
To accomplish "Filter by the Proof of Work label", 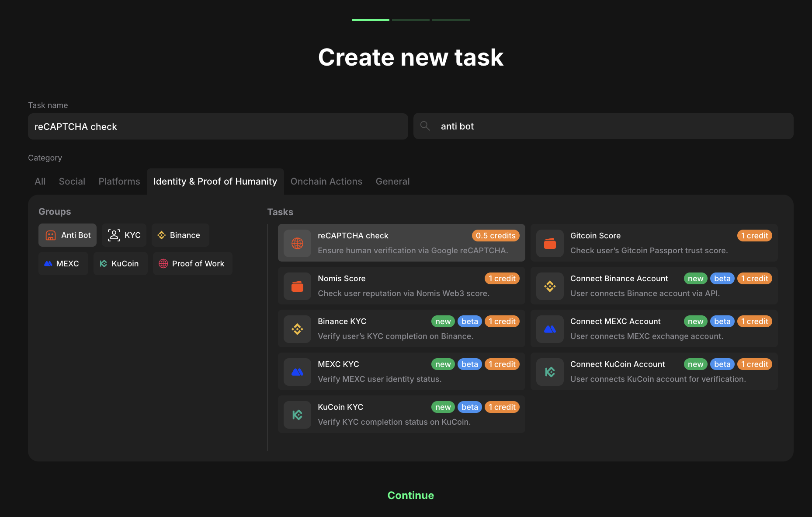I will (198, 264).
